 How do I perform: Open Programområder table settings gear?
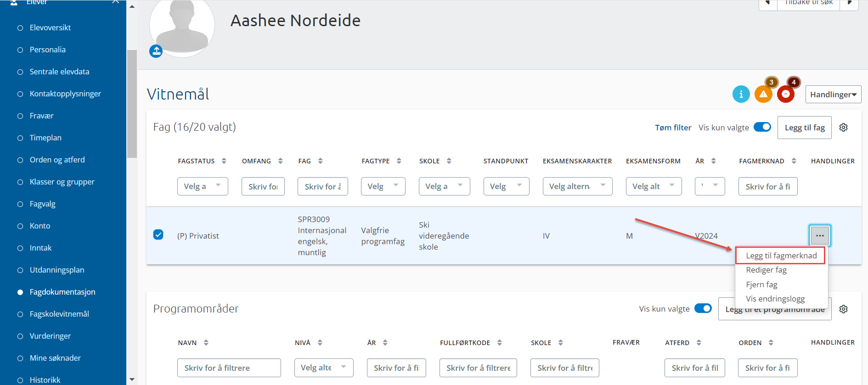[x=843, y=309]
